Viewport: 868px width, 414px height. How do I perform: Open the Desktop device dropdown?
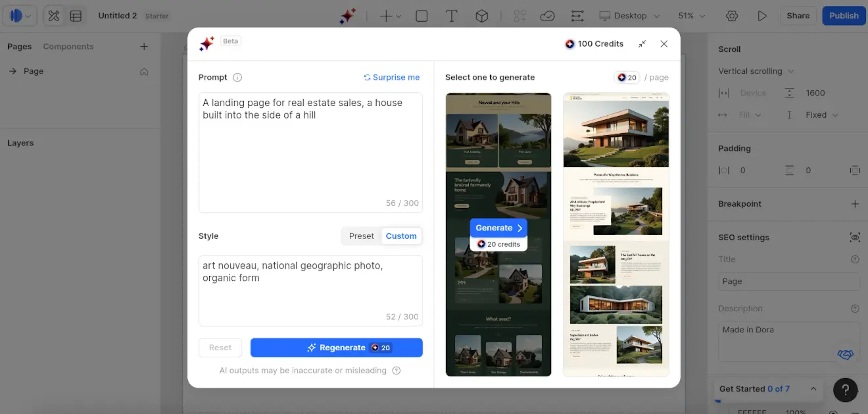coord(629,16)
